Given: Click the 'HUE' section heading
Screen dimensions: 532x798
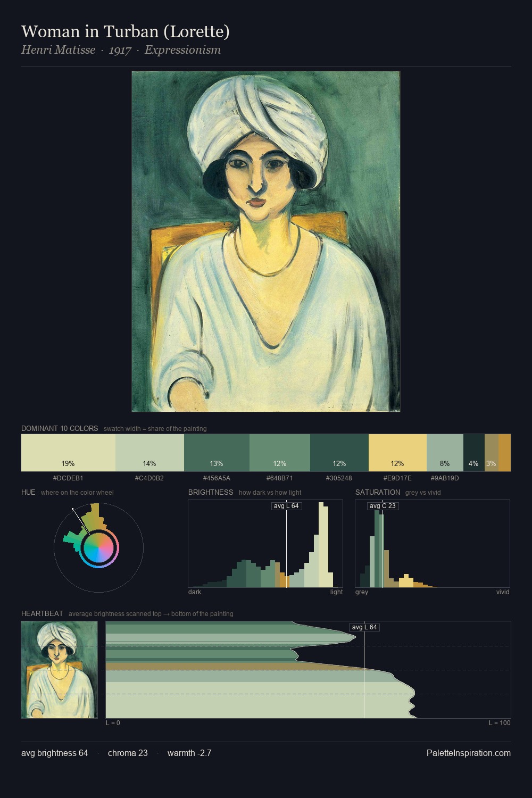Looking at the screenshot, I should (x=28, y=492).
